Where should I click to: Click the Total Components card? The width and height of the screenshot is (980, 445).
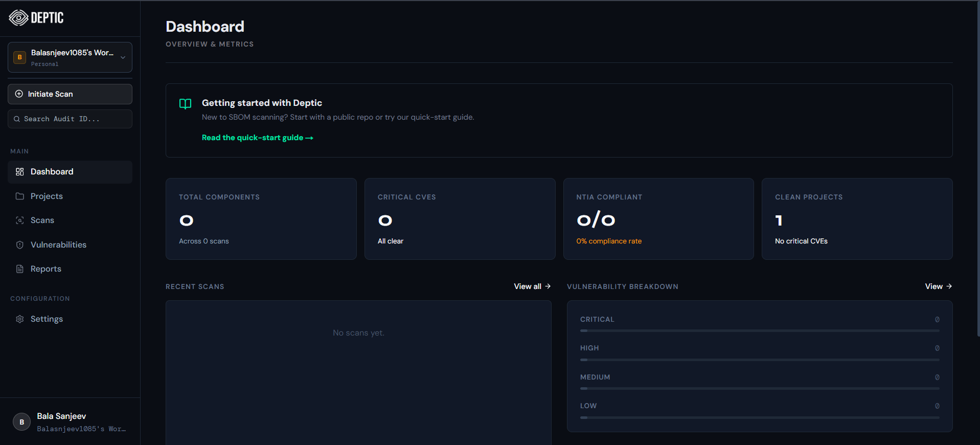261,219
